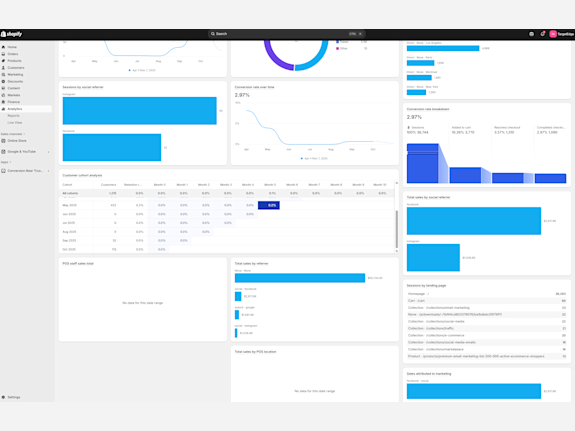Image resolution: width=575 pixels, height=431 pixels.
Task: Click the collections/traffic landing page row
Action: click(487, 329)
